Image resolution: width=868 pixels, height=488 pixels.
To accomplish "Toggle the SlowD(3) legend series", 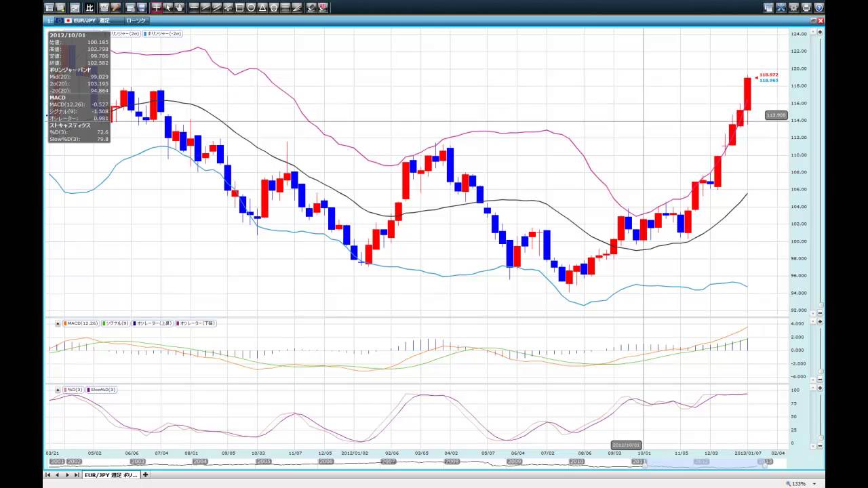I will 102,390.
